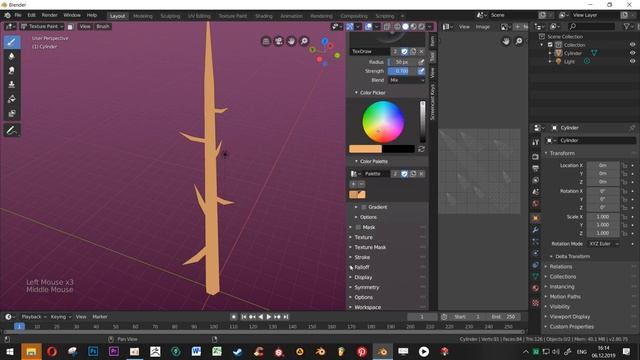Image resolution: width=640 pixels, height=360 pixels.
Task: Switch to the Sculpting workspace tab
Action: [170, 16]
